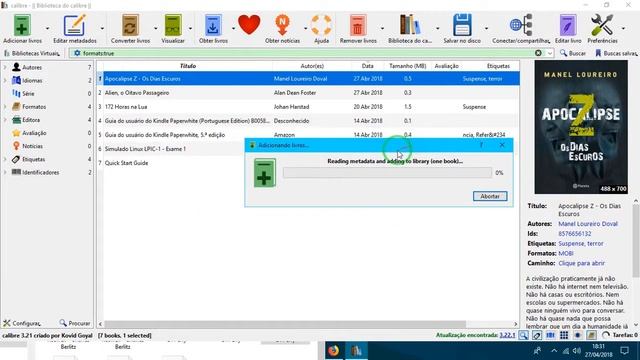Open Preferências tools icon
Image resolution: width=640 pixels, height=360 pixels.
602,25
